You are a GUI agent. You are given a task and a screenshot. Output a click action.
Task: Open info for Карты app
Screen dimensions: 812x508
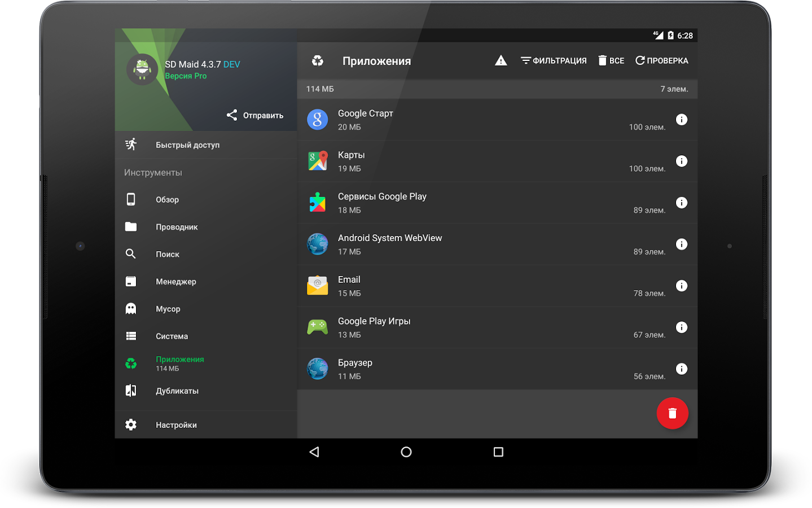[x=682, y=161]
